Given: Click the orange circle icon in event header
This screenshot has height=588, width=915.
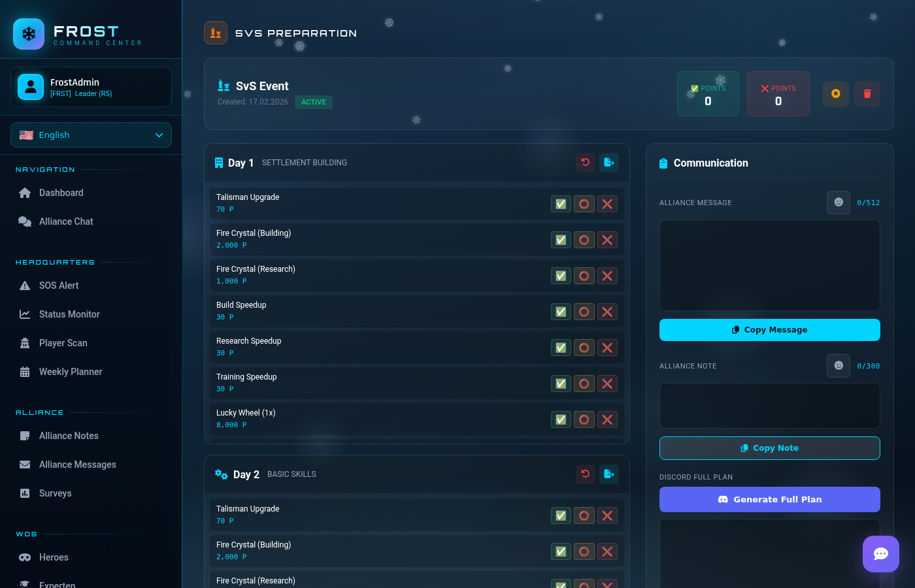Looking at the screenshot, I should 835,93.
